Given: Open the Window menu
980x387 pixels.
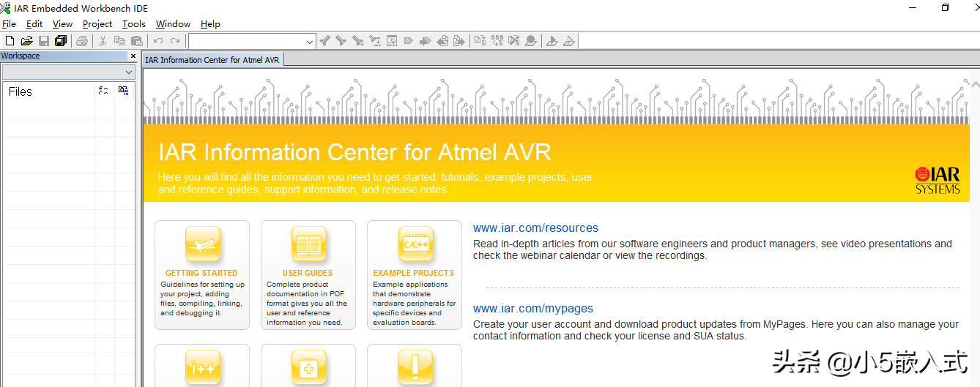Looking at the screenshot, I should (x=173, y=24).
